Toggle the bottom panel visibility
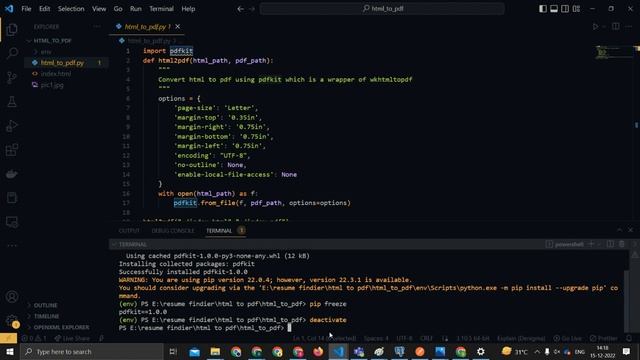 click(x=554, y=9)
